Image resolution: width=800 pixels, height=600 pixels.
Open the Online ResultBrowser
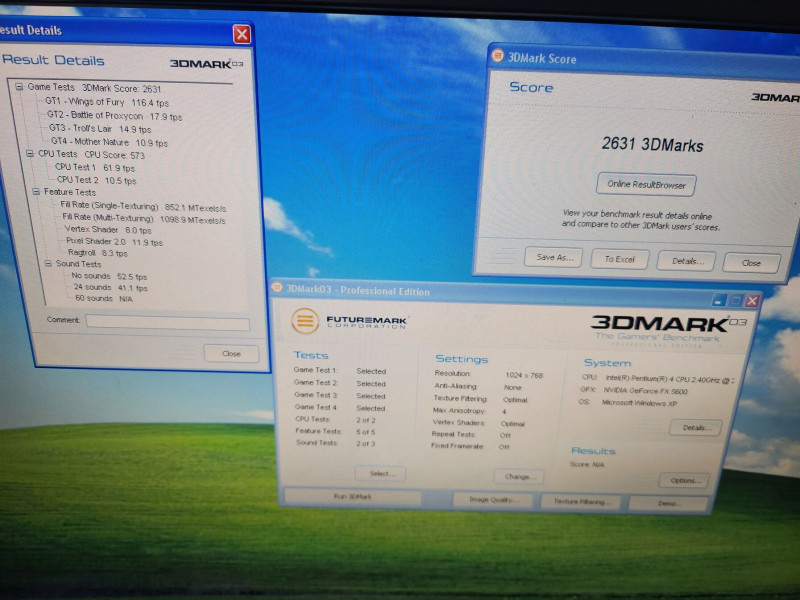pyautogui.click(x=646, y=184)
